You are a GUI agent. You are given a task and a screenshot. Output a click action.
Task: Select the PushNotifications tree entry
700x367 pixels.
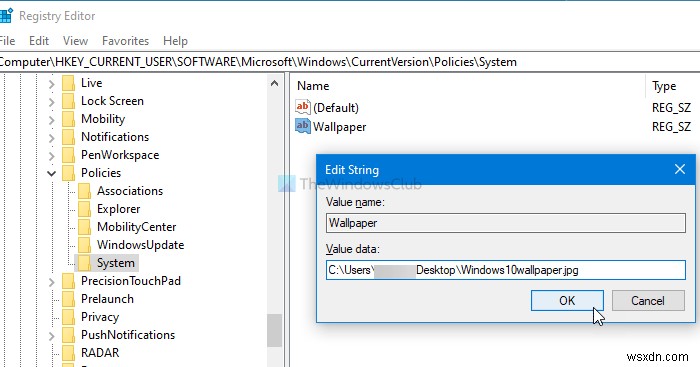click(x=128, y=335)
